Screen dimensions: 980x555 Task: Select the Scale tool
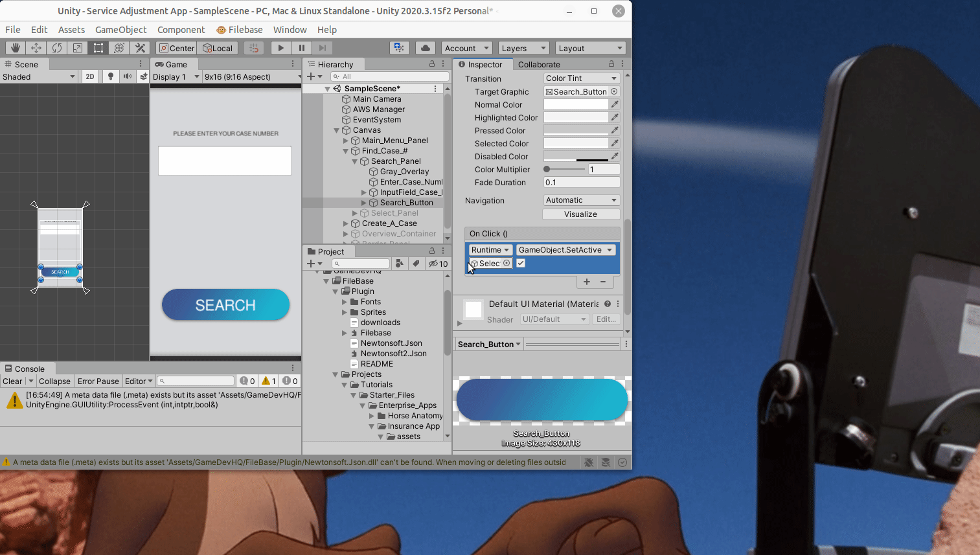[x=78, y=48]
